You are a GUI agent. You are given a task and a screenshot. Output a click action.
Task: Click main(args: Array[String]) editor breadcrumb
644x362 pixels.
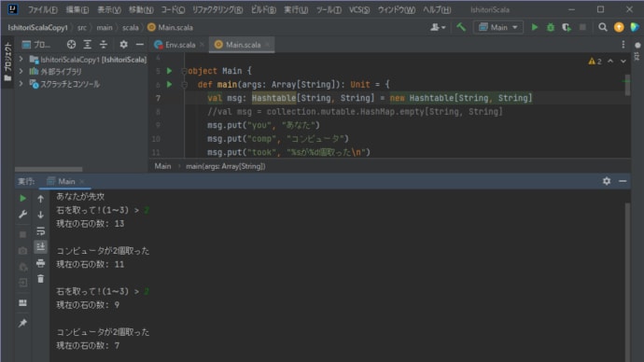point(226,166)
